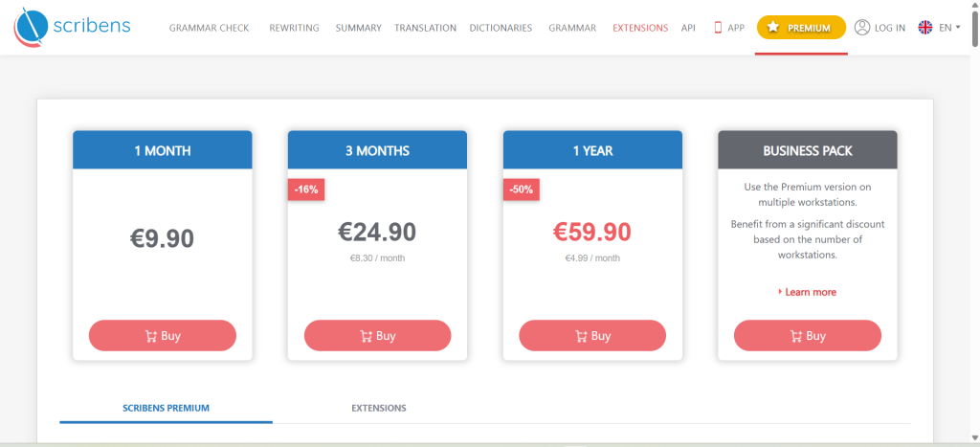Click the star icon on Premium button
The height and width of the screenshot is (447, 980).
coord(773,28)
